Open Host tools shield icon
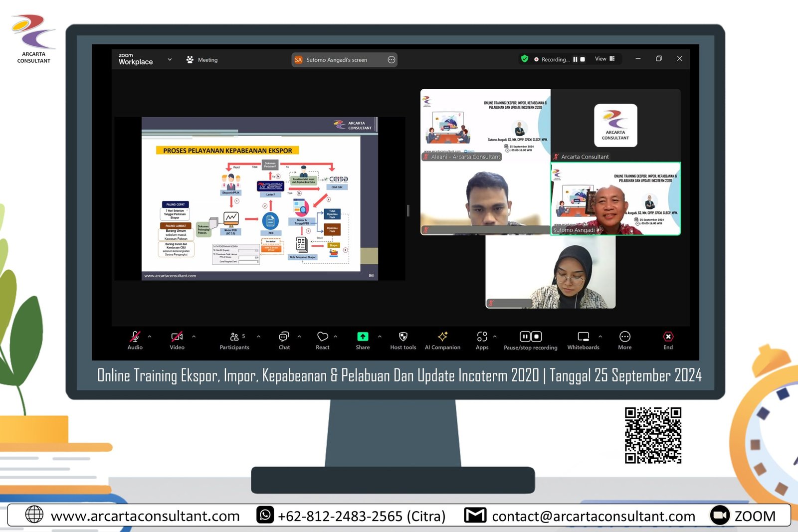 403,337
